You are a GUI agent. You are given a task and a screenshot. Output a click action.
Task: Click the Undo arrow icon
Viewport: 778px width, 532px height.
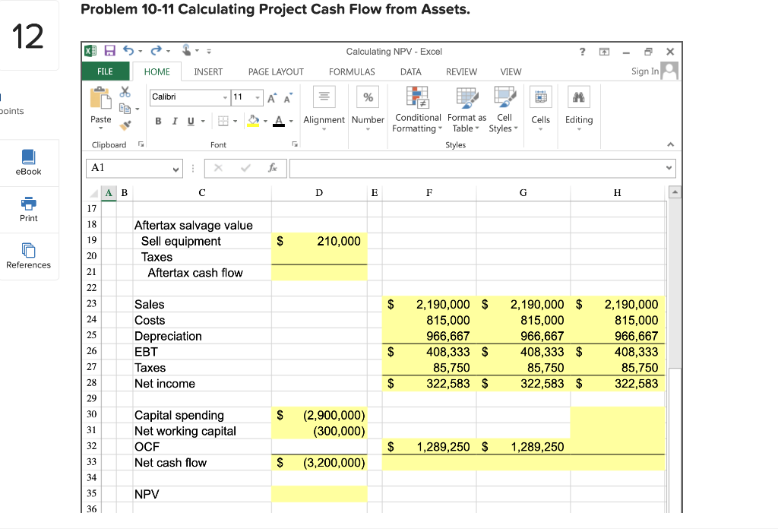128,51
